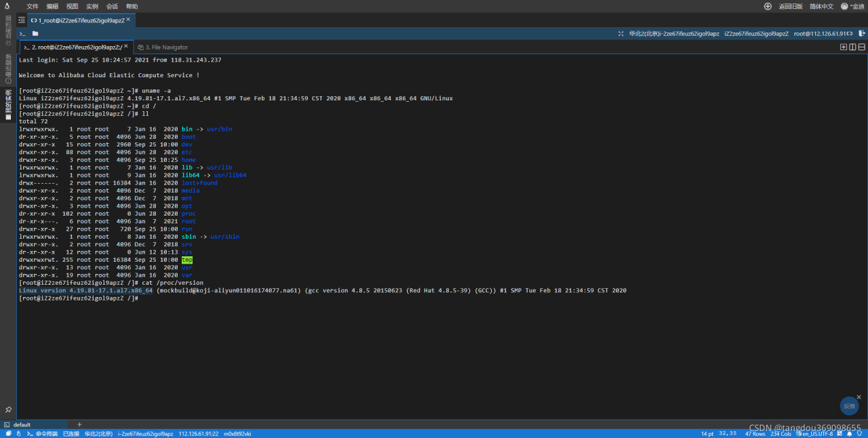Screen dimensions: 868x438
Task: Open the 实例 menu
Action: pos(92,6)
